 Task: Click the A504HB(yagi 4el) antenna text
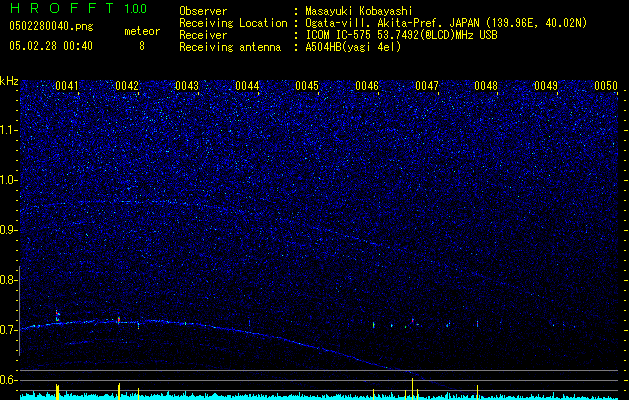pyautogui.click(x=353, y=47)
